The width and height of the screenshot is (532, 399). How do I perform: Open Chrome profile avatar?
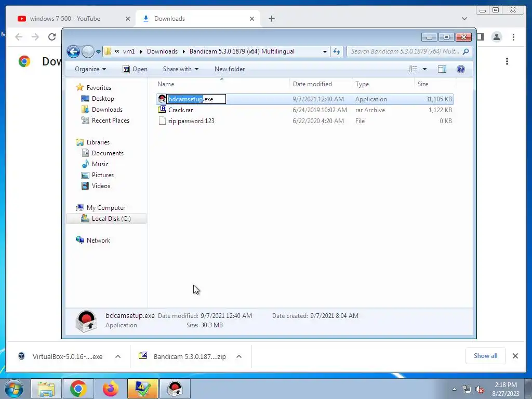pos(496,37)
